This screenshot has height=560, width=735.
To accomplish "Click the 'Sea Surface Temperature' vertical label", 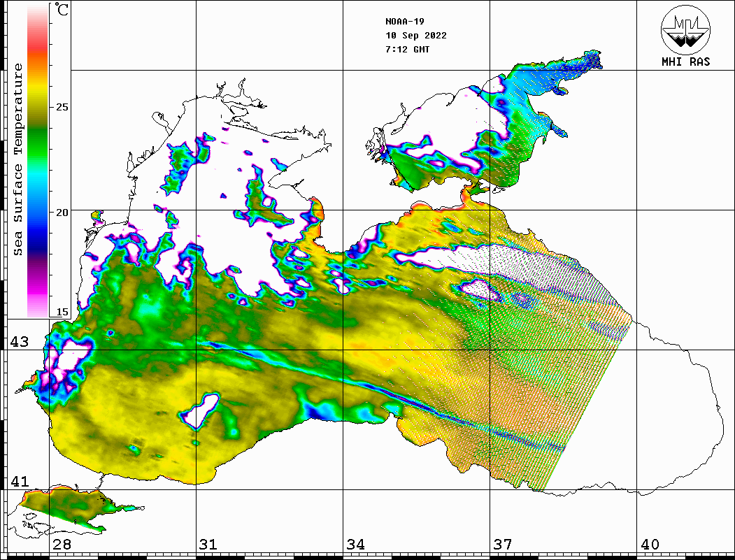I will (x=17, y=159).
